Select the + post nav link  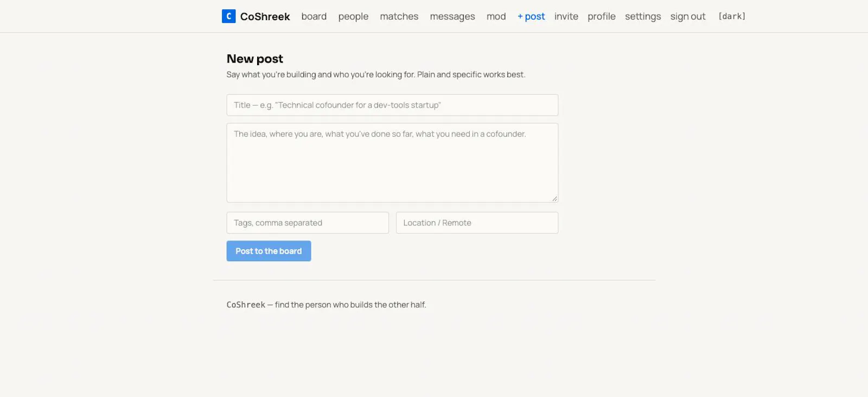coord(531,16)
